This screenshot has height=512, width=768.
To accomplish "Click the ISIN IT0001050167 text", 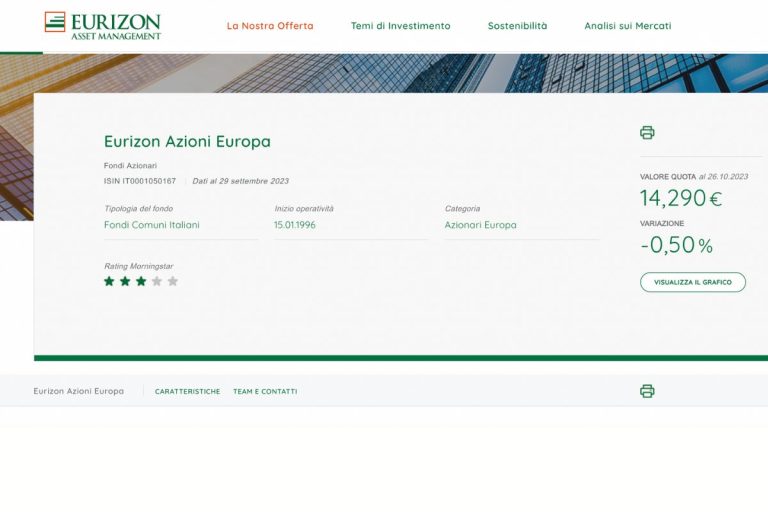I will click(140, 181).
